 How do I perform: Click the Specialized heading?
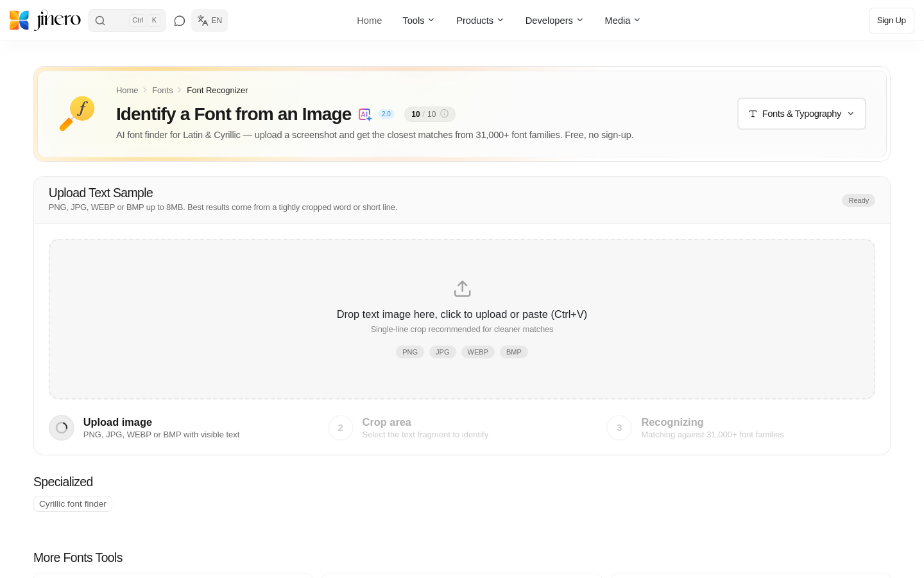pyautogui.click(x=63, y=482)
